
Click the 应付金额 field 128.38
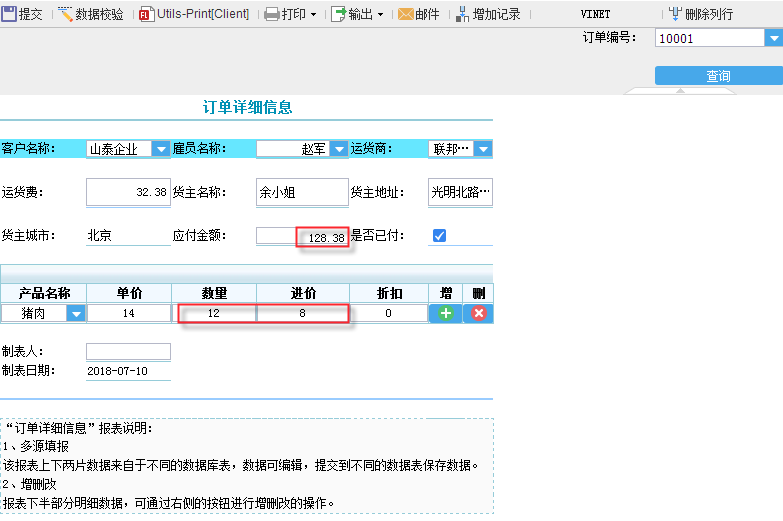(302, 236)
